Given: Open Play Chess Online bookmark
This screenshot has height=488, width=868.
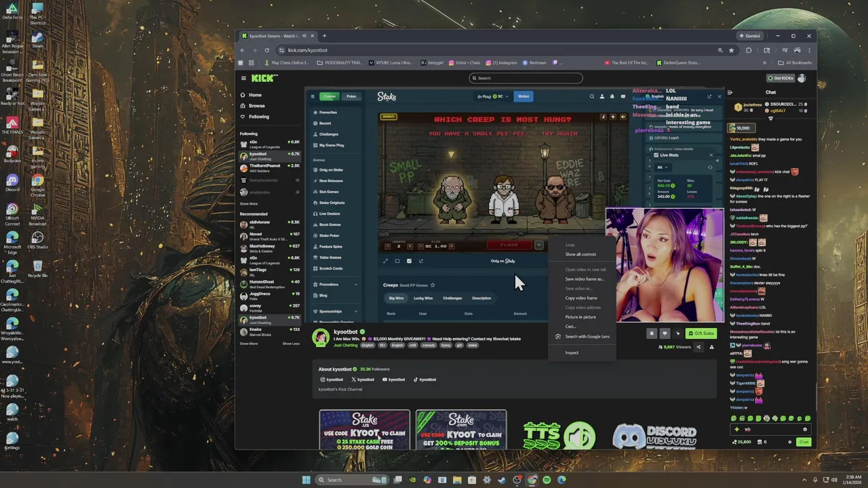Looking at the screenshot, I should click(287, 62).
